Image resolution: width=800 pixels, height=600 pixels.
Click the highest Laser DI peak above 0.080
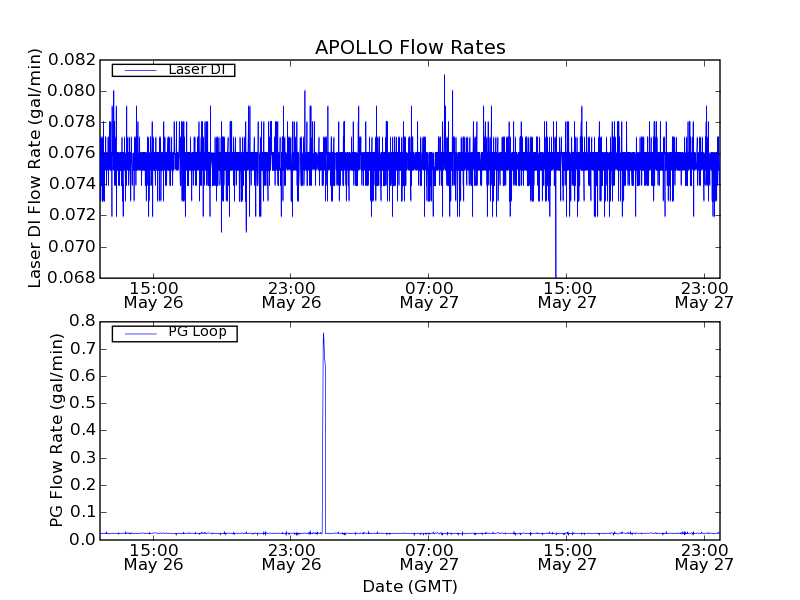pyautogui.click(x=444, y=76)
